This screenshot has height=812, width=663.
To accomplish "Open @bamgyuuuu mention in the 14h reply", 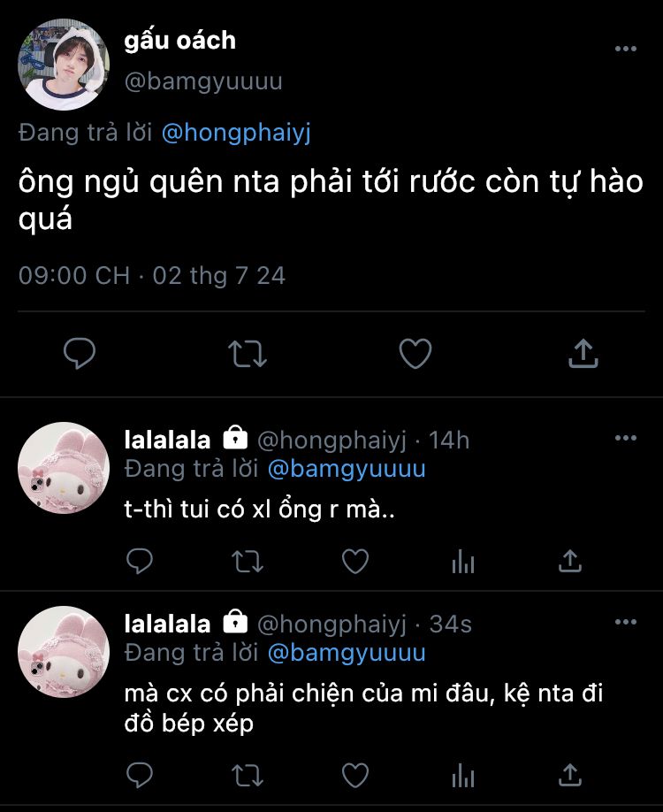I will [347, 469].
